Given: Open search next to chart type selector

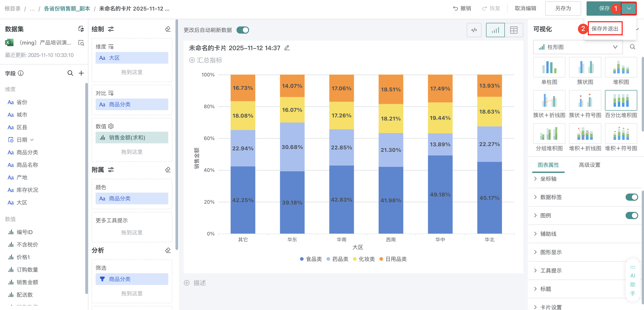Looking at the screenshot, I should pyautogui.click(x=632, y=47).
